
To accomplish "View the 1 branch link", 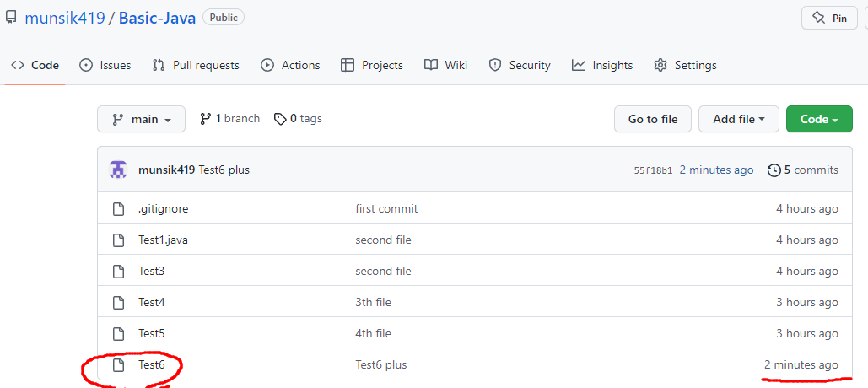I will pos(229,118).
